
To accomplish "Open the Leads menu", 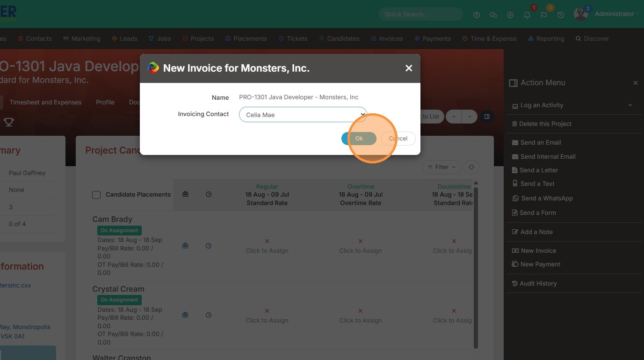I will coord(124,39).
